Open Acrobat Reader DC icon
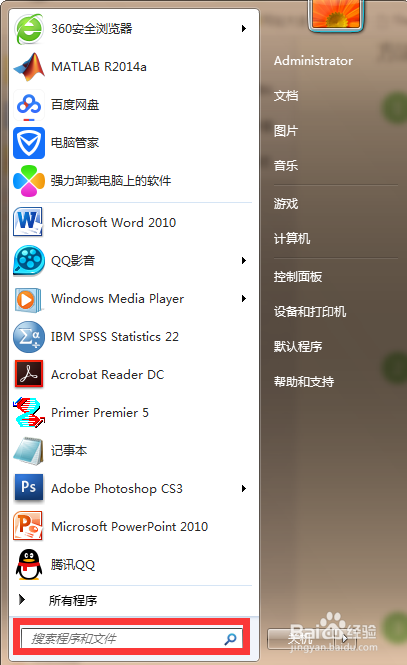This screenshot has width=407, height=665. click(x=29, y=374)
